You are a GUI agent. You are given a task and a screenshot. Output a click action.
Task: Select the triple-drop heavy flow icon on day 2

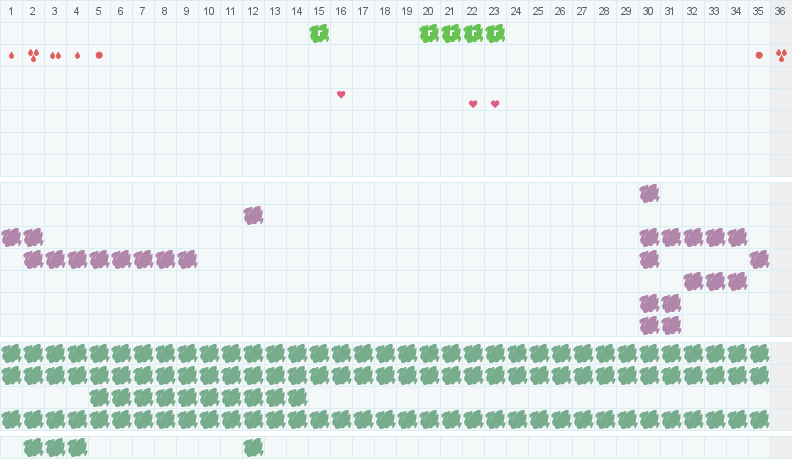coord(33,55)
